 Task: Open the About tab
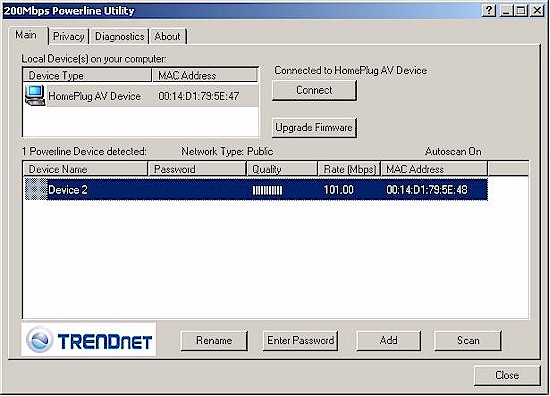168,37
